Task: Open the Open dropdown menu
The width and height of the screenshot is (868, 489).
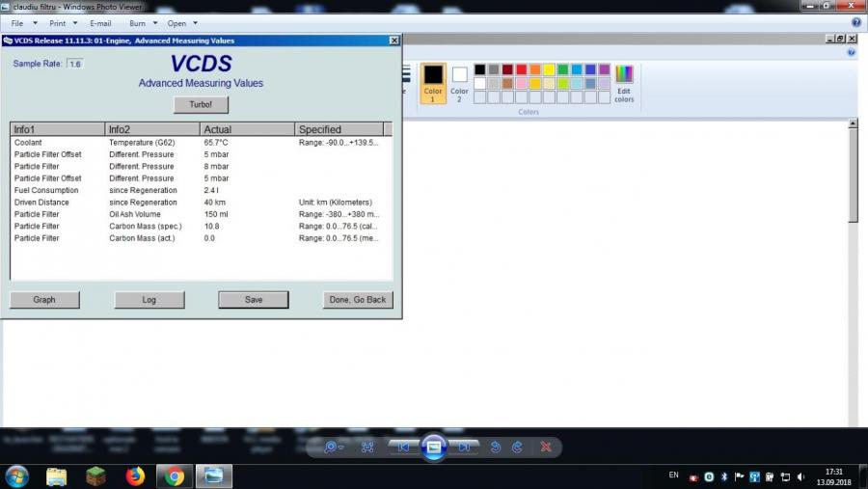Action: pyautogui.click(x=182, y=22)
